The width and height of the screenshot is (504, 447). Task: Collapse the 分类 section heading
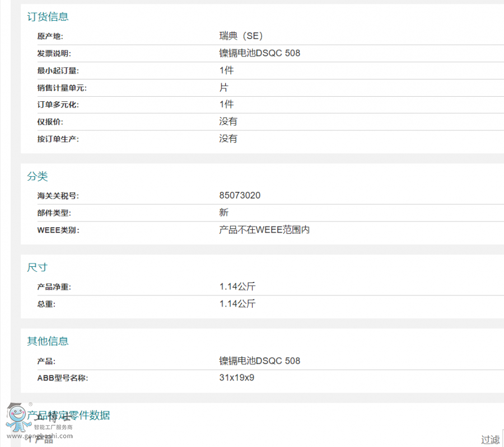point(38,176)
